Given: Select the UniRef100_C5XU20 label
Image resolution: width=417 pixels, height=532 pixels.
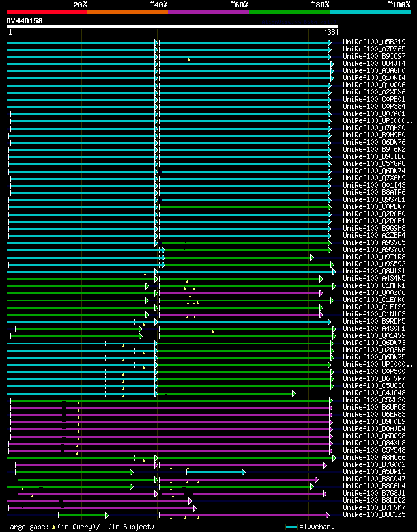Looking at the screenshot, I should (x=374, y=400).
